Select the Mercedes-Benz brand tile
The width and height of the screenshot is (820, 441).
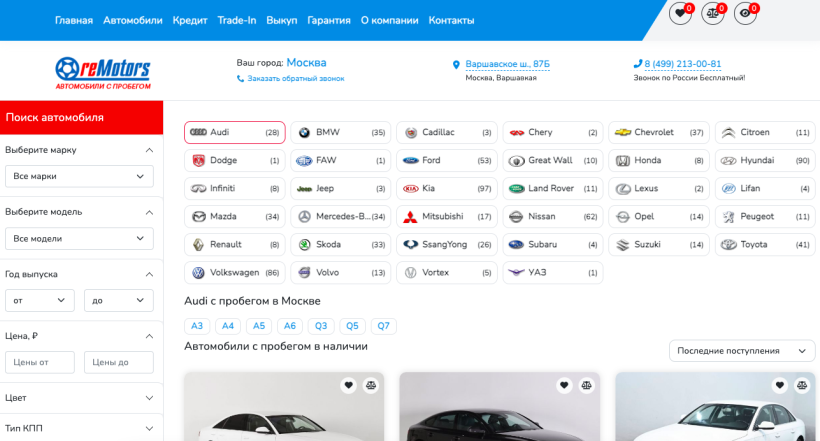point(340,217)
